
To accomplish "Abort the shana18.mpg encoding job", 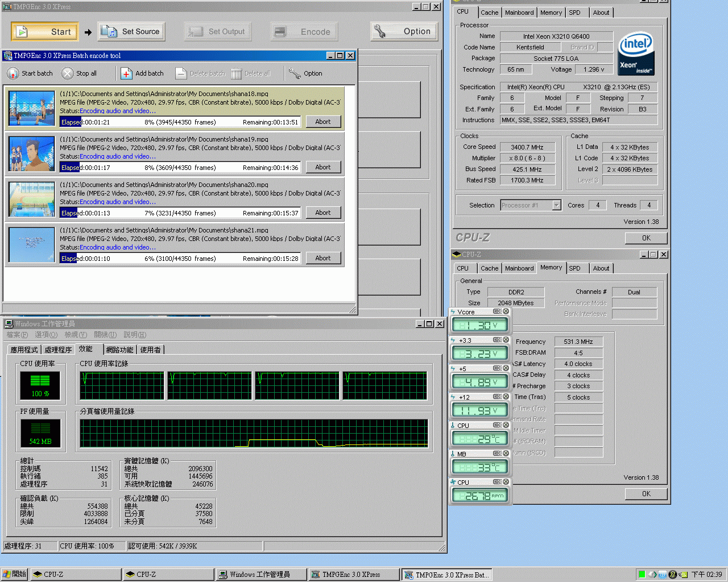I will pos(323,122).
